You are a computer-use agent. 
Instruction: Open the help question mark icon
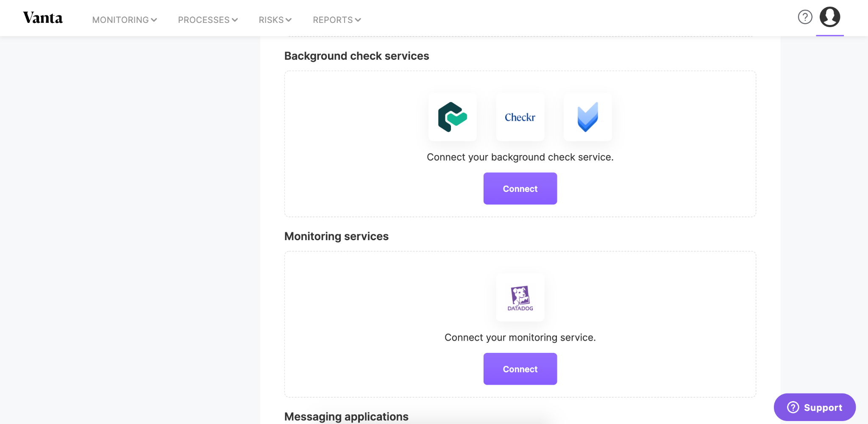[x=805, y=17]
